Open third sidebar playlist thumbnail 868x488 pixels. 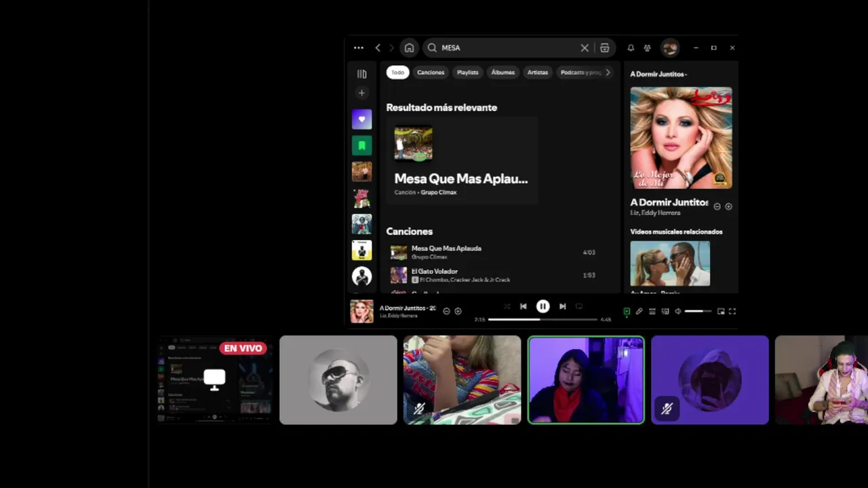click(361, 171)
